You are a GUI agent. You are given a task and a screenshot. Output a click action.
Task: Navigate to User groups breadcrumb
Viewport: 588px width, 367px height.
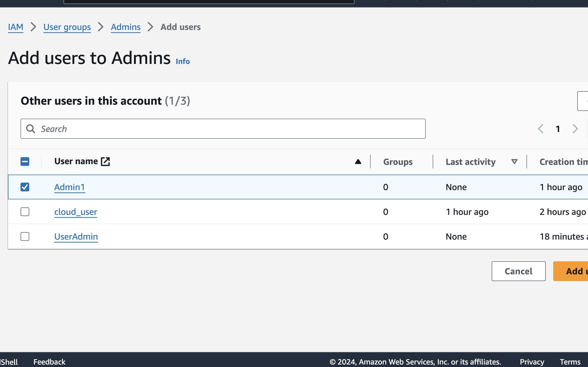click(67, 27)
